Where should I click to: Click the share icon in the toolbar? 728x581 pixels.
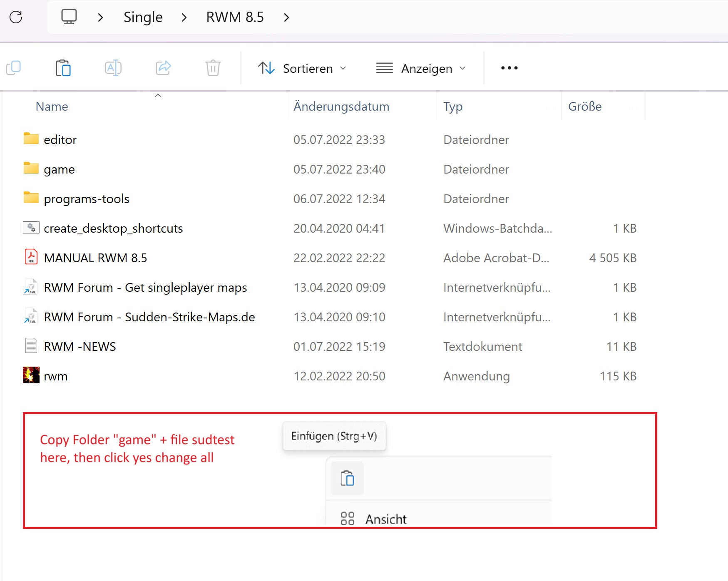[163, 68]
